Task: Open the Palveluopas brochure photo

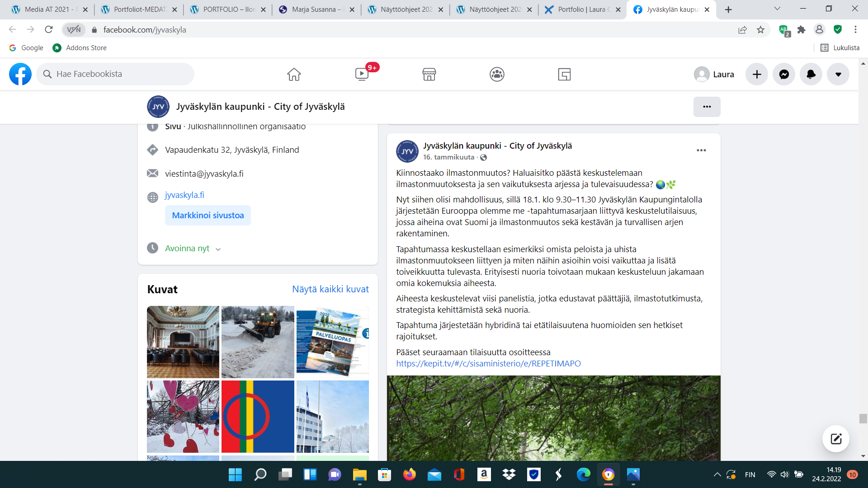Action: coord(333,342)
